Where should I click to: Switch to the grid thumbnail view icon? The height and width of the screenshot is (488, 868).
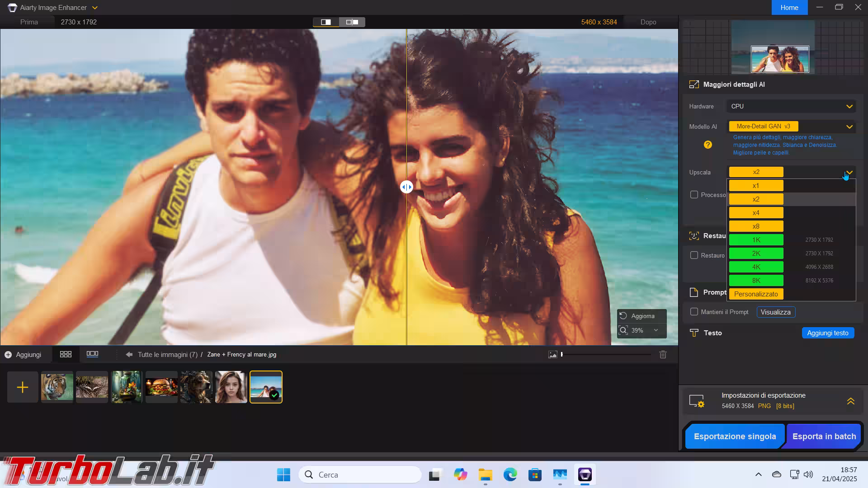[66, 354]
